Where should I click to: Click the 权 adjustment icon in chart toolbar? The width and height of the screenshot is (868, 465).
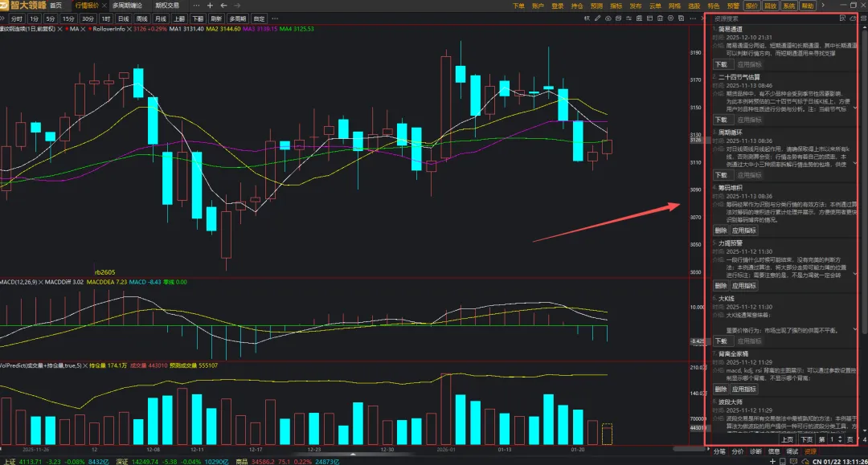tap(587, 18)
